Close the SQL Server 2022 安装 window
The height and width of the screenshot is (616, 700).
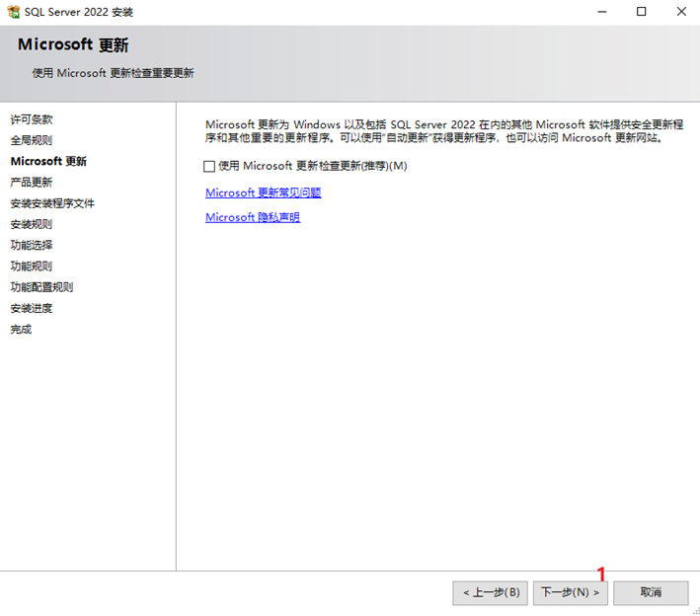681,12
